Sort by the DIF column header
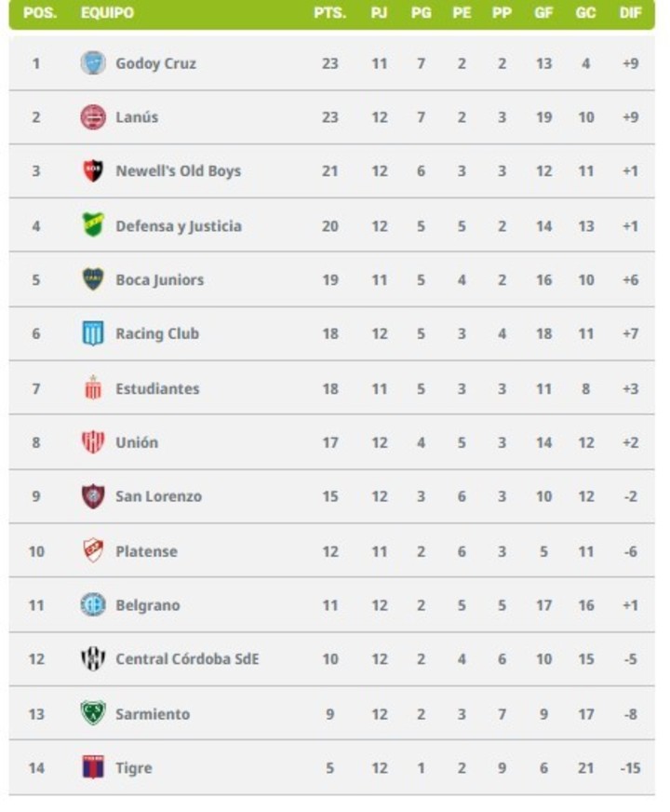This screenshot has width=670, height=812. coord(630,13)
